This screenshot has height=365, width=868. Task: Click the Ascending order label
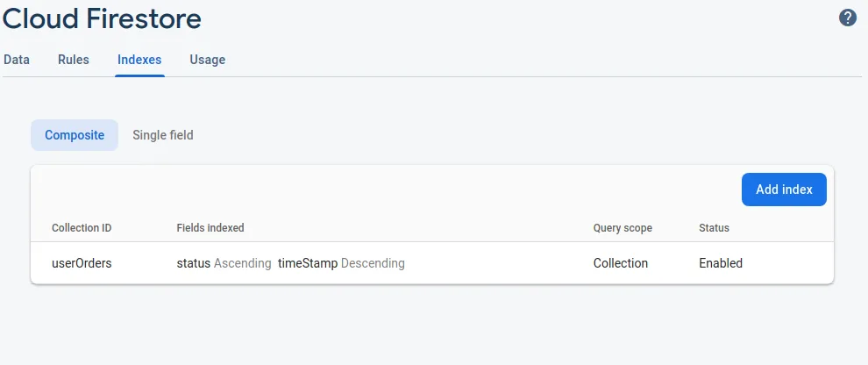[243, 263]
